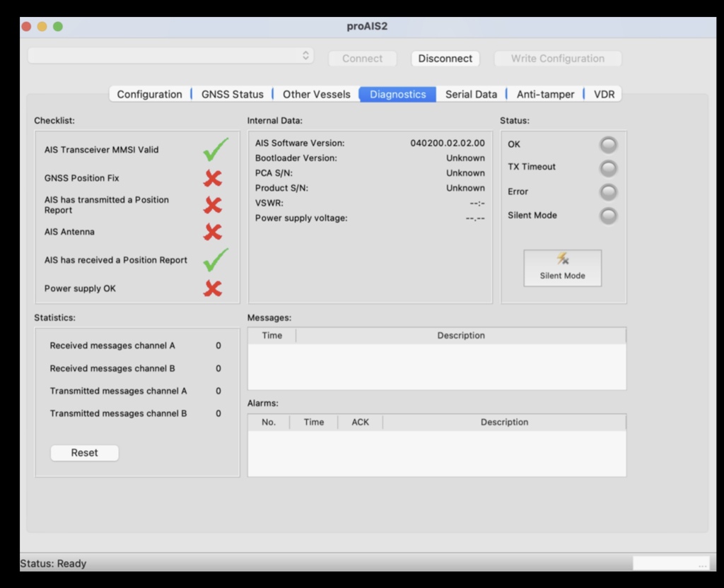Viewport: 724px width, 588px height.
Task: Click the red X beside AIS has transmitted a Position Report
Action: [213, 205]
